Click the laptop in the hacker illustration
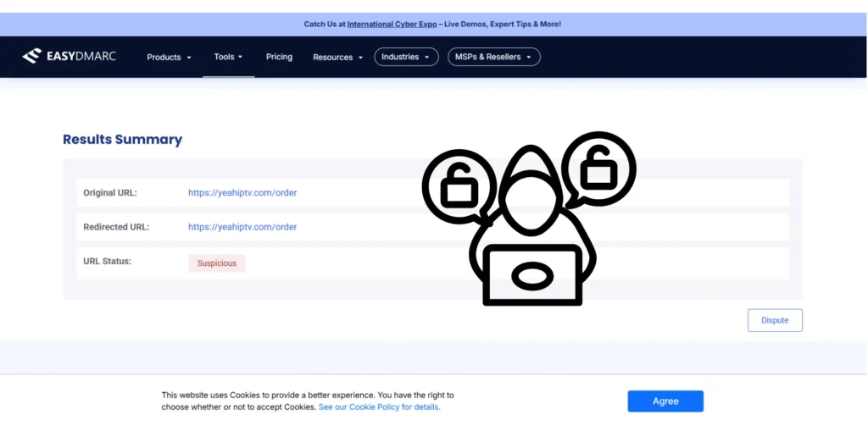This screenshot has width=868, height=437. click(x=532, y=275)
